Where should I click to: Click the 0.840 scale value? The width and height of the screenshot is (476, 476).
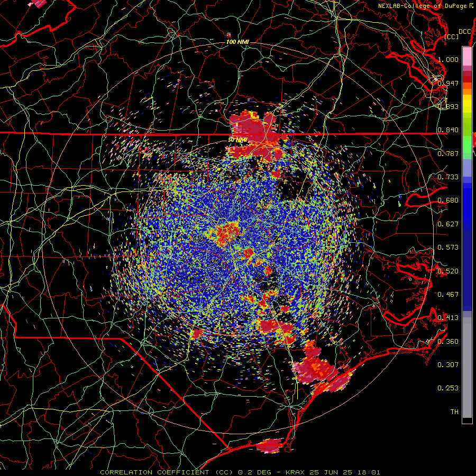(448, 130)
